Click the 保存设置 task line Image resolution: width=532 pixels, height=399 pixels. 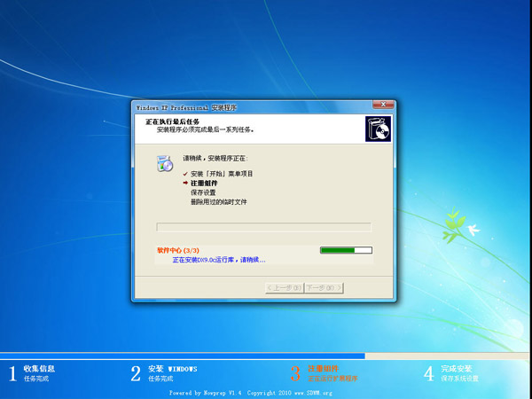tap(203, 192)
